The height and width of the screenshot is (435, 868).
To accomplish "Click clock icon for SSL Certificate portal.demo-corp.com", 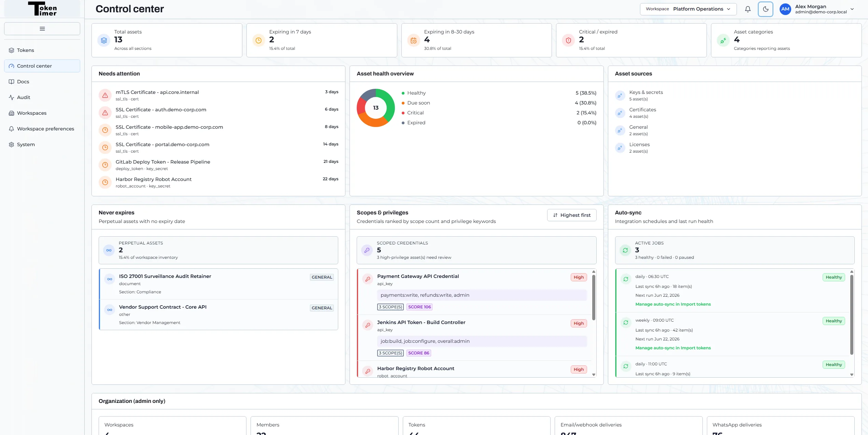I will click(x=105, y=148).
